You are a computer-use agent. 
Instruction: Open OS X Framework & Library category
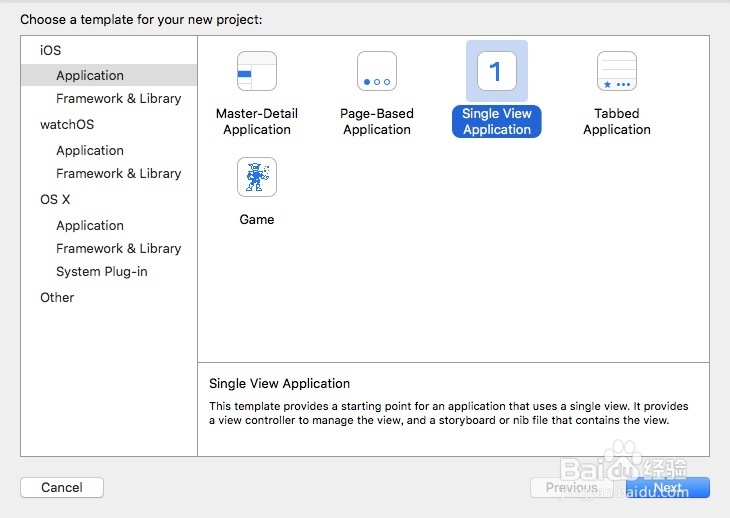pos(119,249)
